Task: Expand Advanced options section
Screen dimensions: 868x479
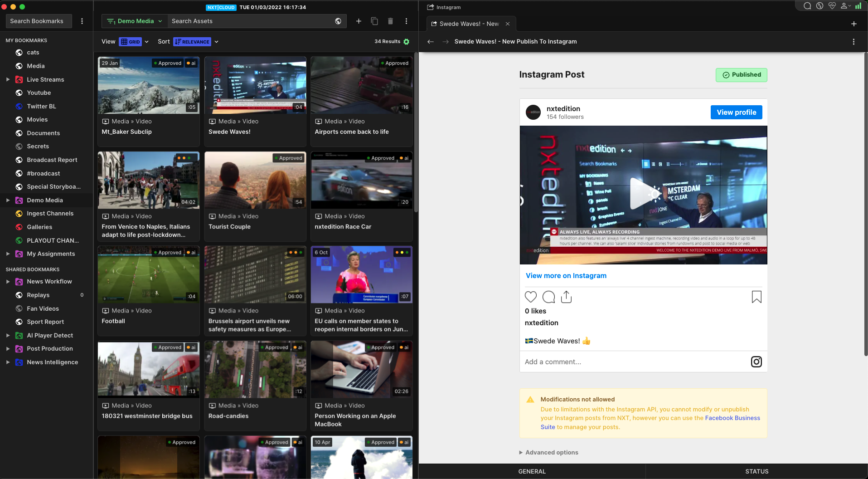Action: point(548,452)
